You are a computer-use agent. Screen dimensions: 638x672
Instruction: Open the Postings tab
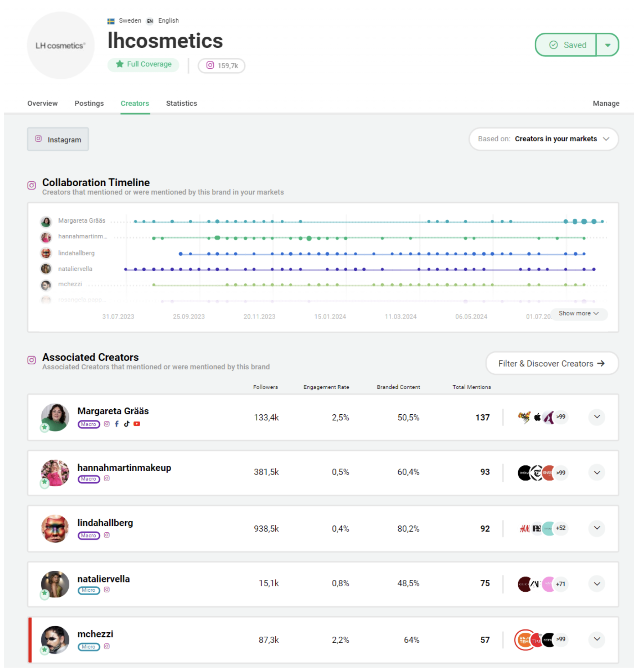[89, 103]
